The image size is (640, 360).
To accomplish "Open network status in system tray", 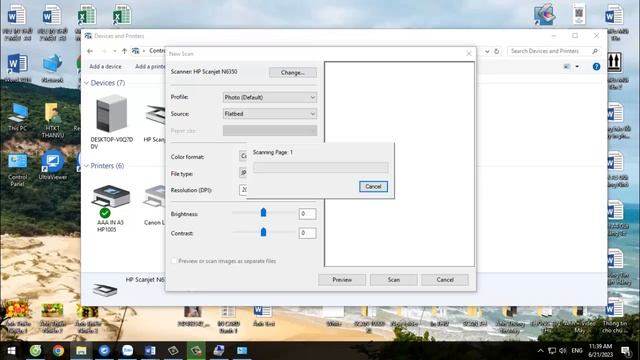I will coord(552,351).
